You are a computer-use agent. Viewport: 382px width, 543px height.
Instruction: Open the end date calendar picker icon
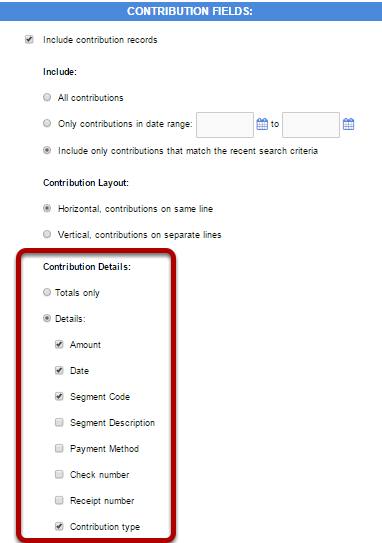point(348,124)
